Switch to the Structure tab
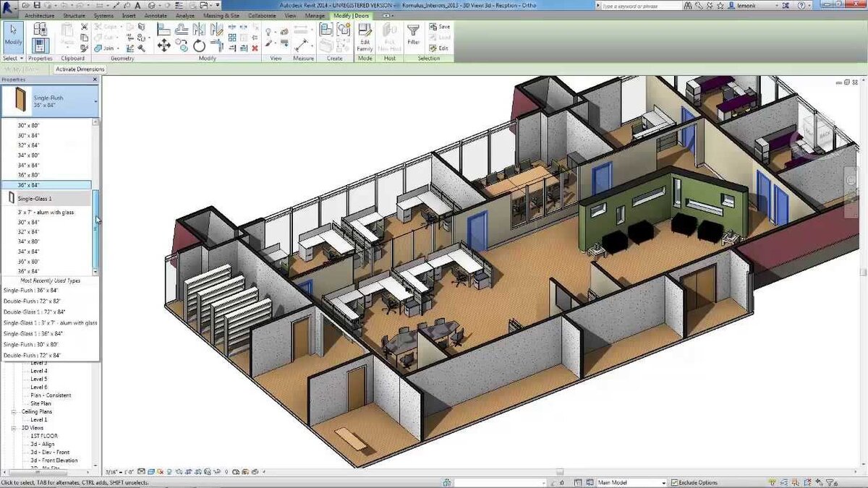868x488 pixels. click(x=74, y=15)
